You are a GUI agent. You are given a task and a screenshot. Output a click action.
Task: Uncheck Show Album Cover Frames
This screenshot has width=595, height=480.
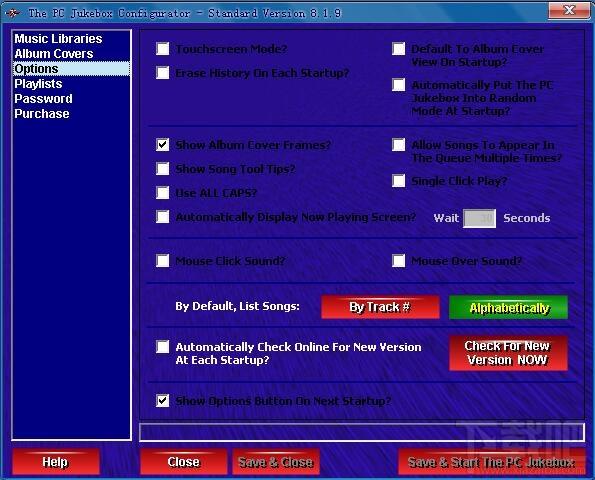pyautogui.click(x=163, y=145)
